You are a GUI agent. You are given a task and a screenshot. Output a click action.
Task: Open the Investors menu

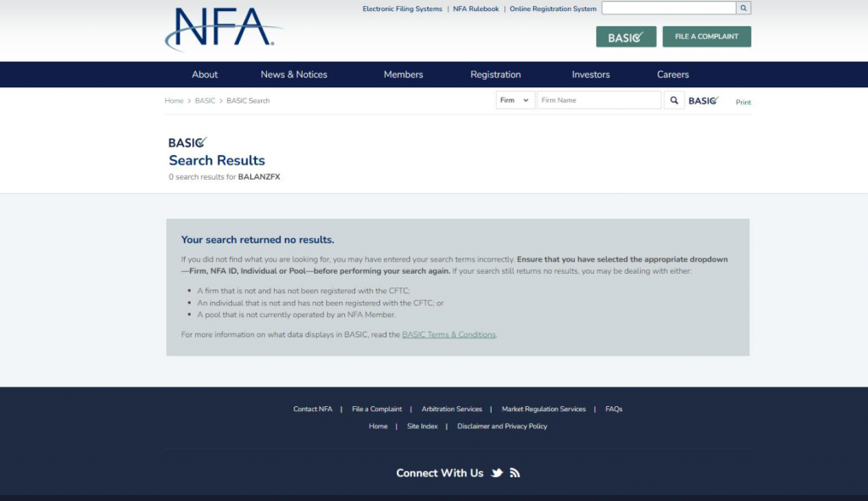591,75
